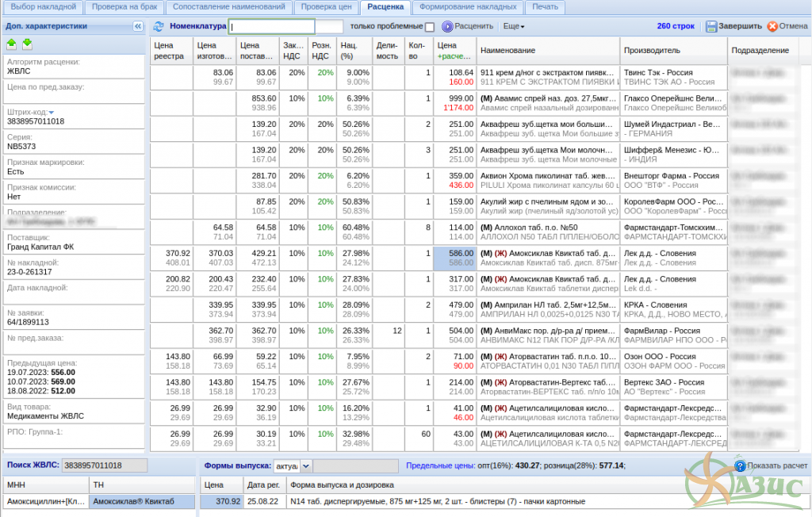Image resolution: width=812 pixels, height=517 pixels.
Task: Click the Расценить button
Action: pos(468,26)
